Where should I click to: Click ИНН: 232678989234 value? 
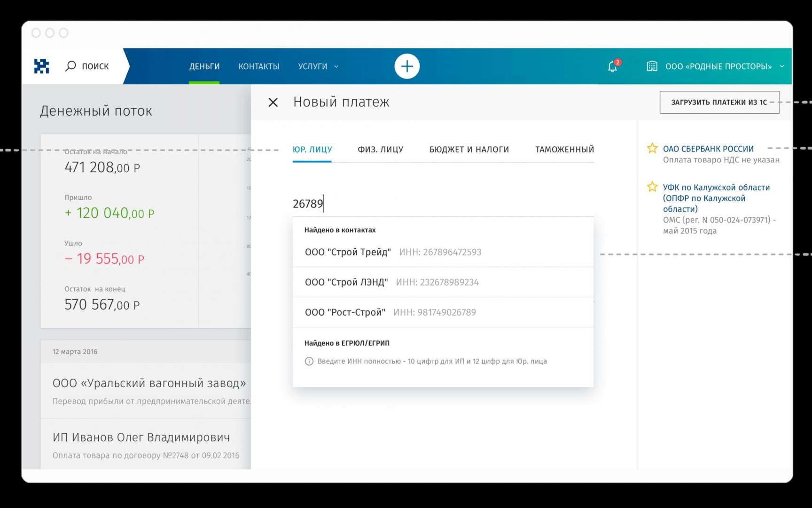(x=437, y=282)
